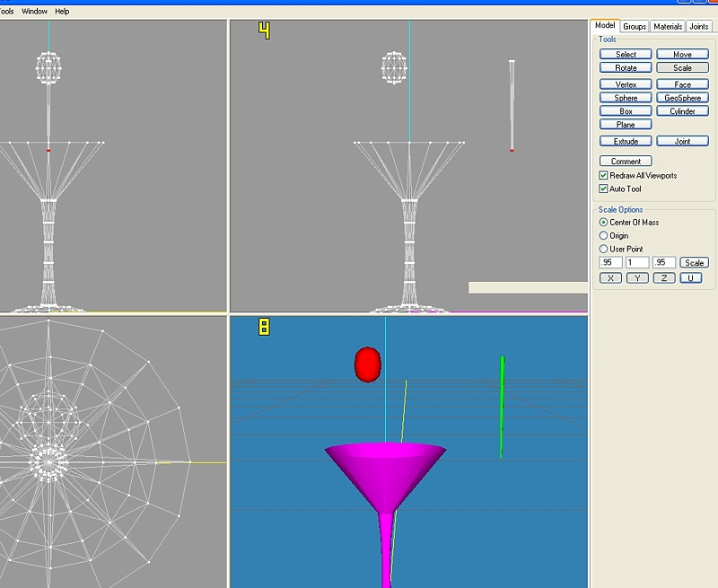
Task: Open the Help menu
Action: pyautogui.click(x=62, y=12)
